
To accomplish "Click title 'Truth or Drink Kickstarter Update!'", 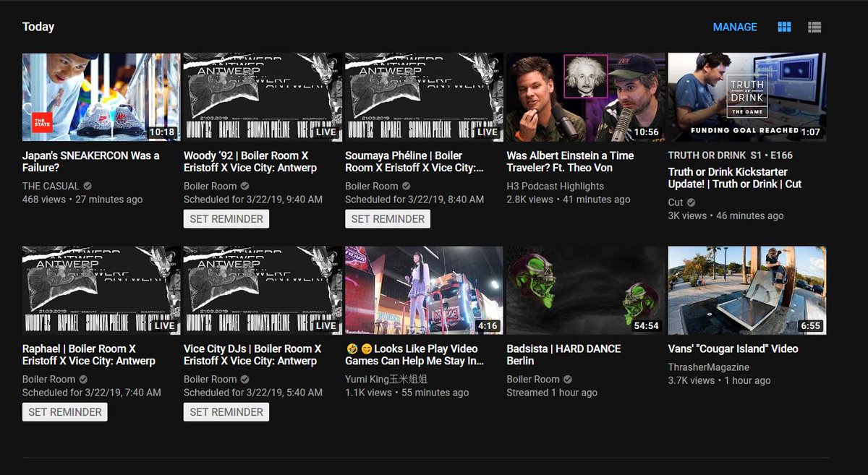I will tap(735, 178).
